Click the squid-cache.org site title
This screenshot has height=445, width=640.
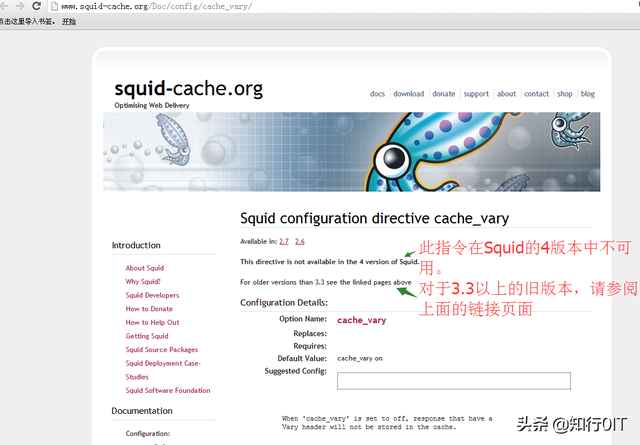click(189, 89)
